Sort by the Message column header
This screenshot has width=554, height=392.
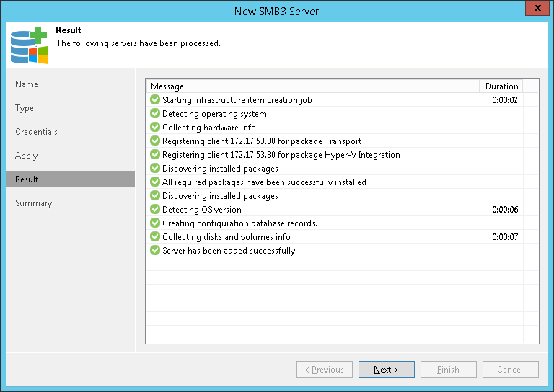pyautogui.click(x=312, y=86)
